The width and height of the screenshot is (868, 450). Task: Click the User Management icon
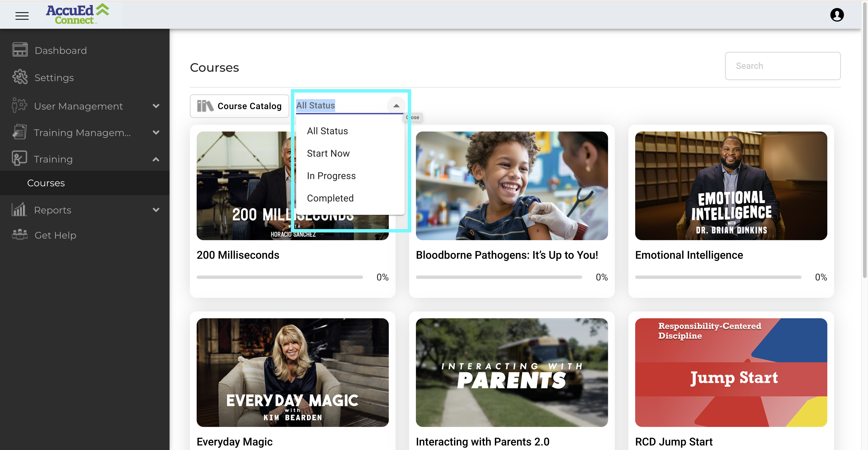[19, 105]
